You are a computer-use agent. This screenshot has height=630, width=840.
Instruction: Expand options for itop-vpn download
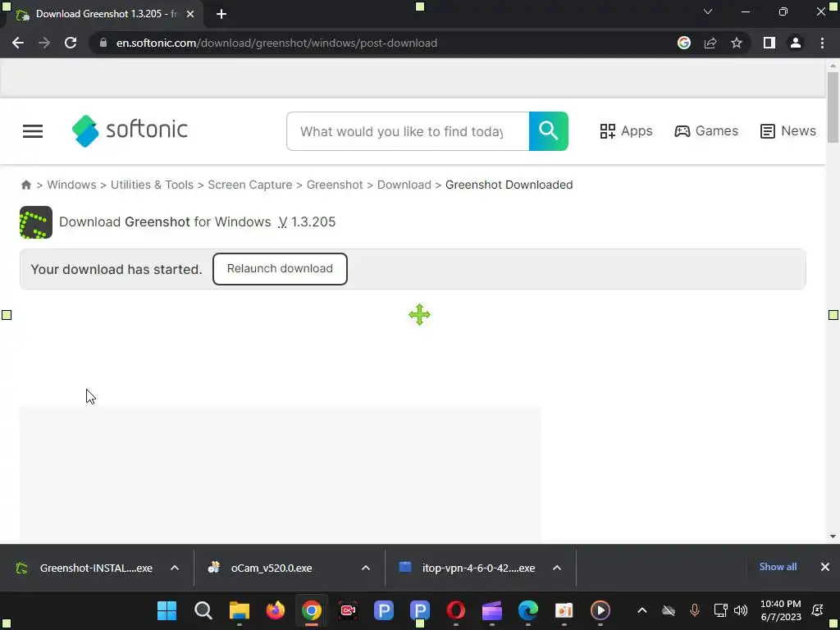(x=557, y=568)
